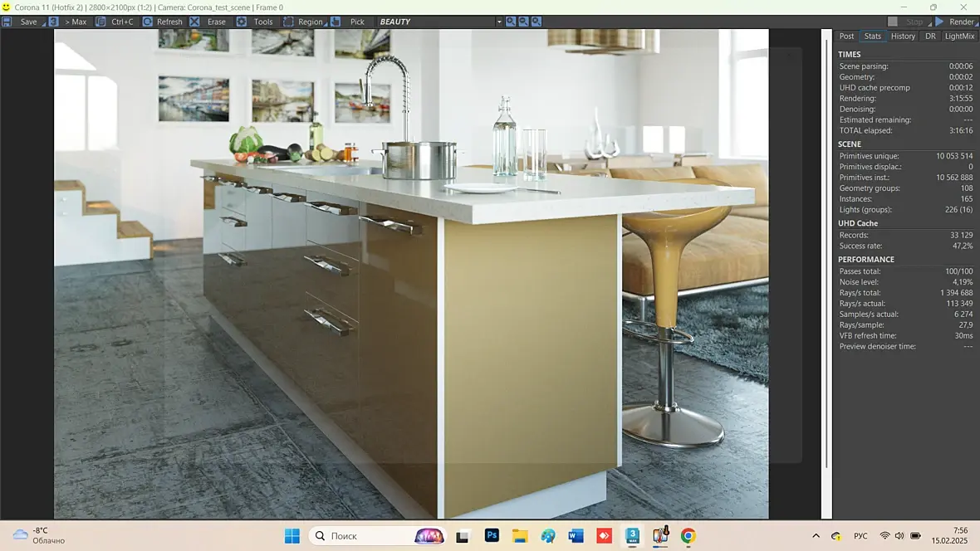
Task: Switch to the Stats tab
Action: point(873,37)
